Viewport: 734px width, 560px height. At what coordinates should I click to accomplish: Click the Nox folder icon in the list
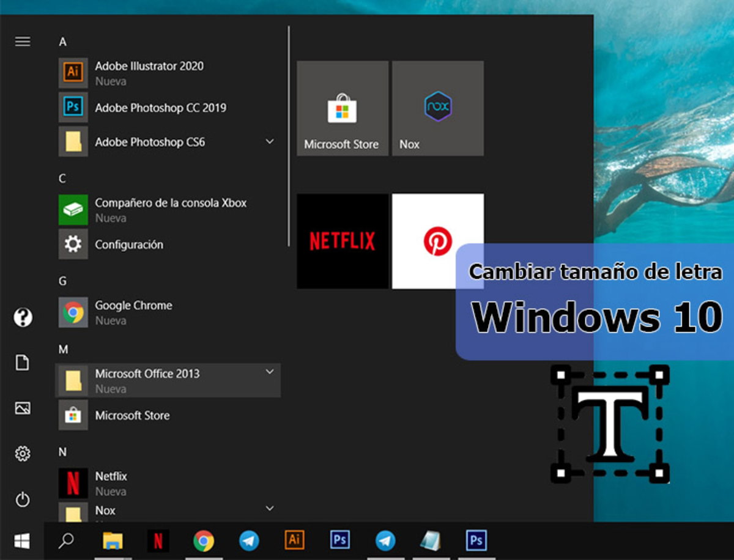click(x=73, y=512)
